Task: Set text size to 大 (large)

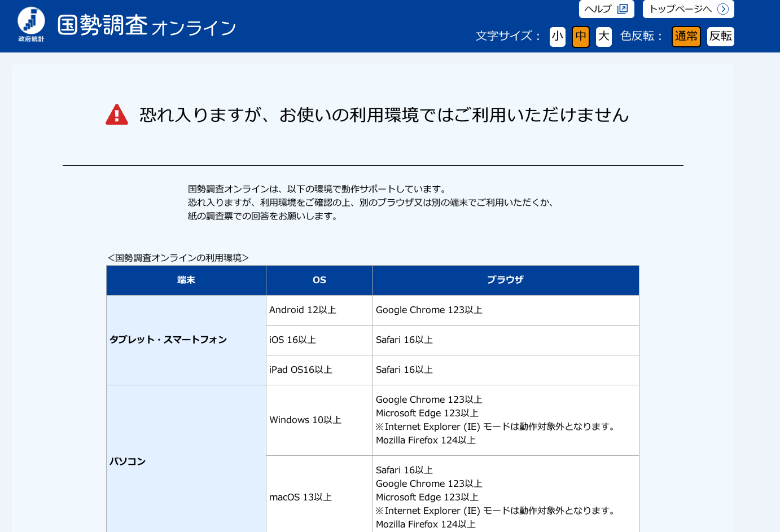Action: 603,37
